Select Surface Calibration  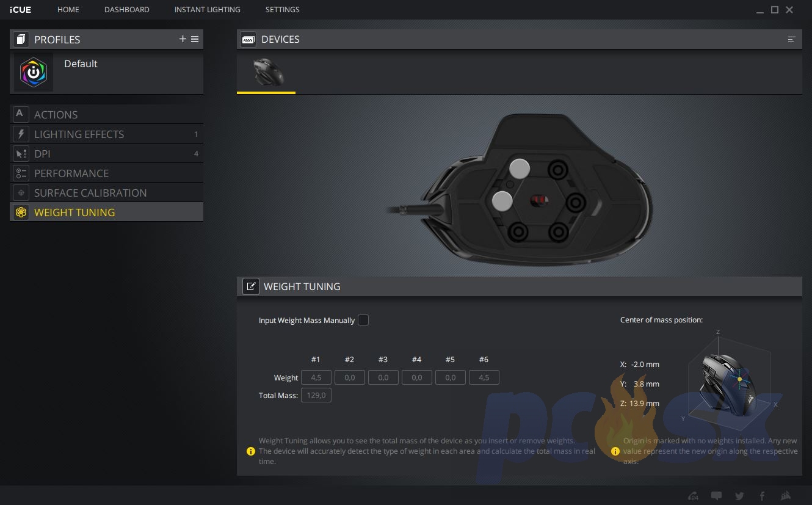point(90,193)
